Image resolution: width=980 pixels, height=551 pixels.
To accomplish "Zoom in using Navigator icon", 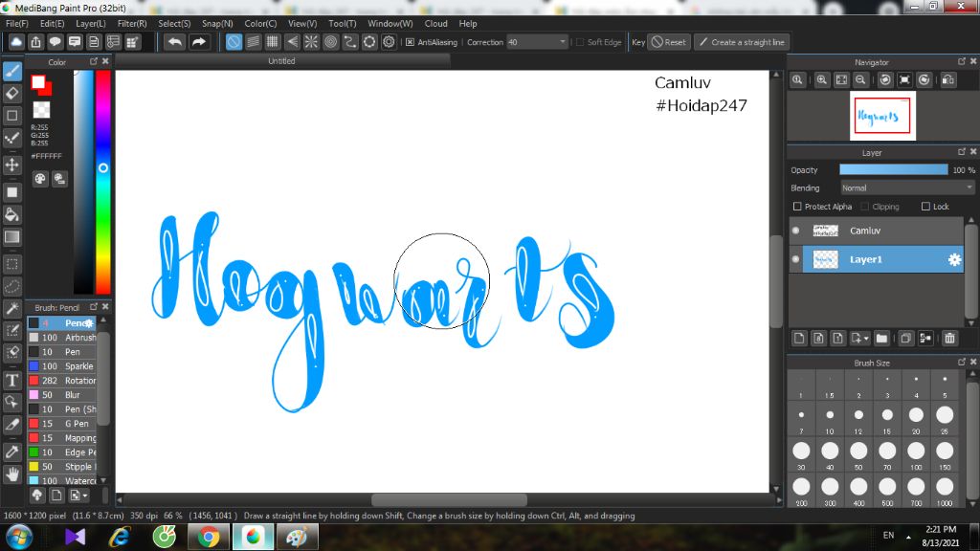I will click(822, 80).
